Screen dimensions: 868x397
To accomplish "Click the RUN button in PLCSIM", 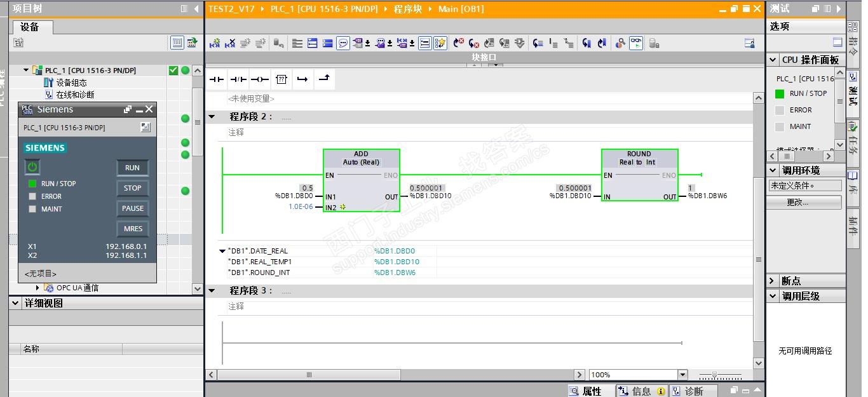I will coord(132,168).
